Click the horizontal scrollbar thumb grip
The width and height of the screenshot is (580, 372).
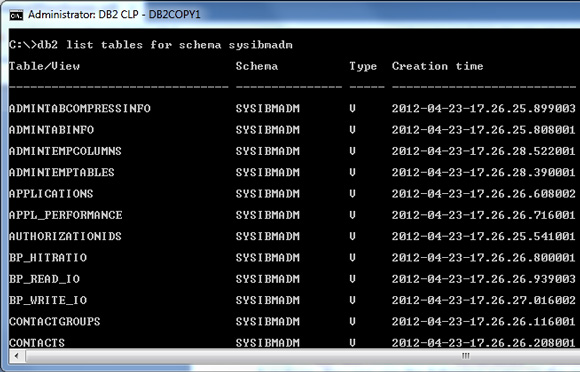(466, 356)
